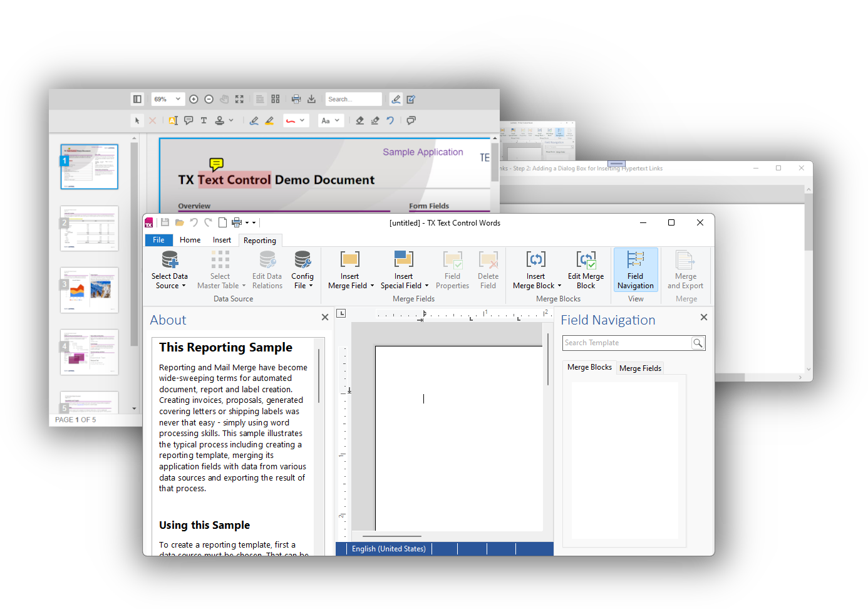The image size is (868, 609).
Task: Click quick access print icon
Action: (236, 222)
